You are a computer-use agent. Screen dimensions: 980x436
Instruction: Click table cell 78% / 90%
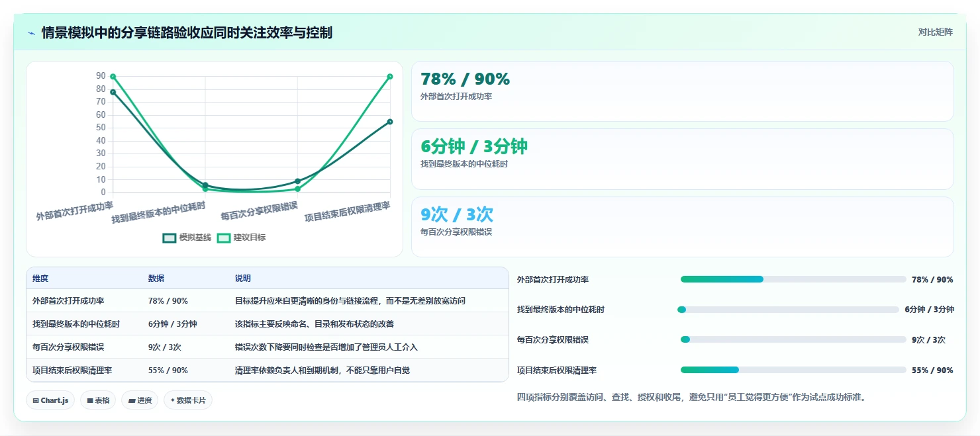click(168, 301)
